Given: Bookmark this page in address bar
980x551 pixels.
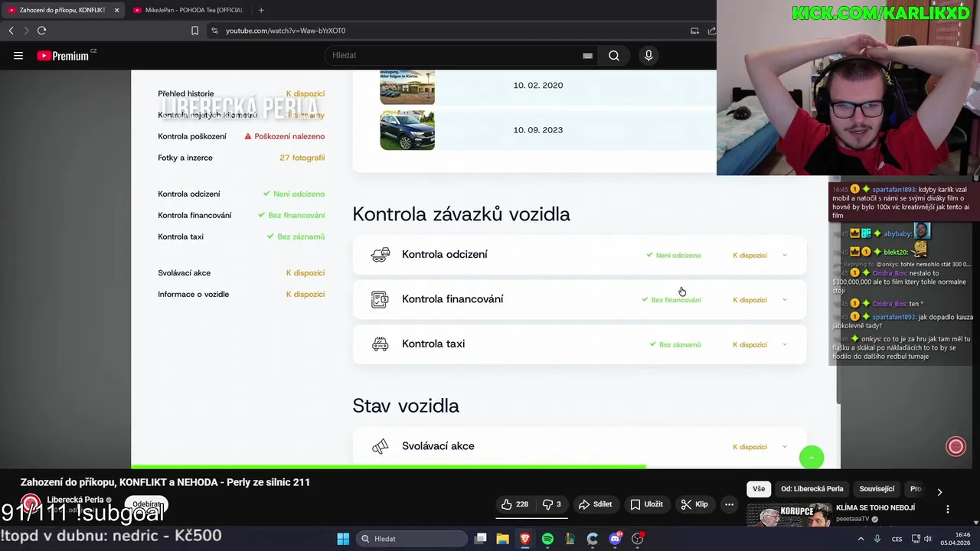Looking at the screenshot, I should (194, 31).
